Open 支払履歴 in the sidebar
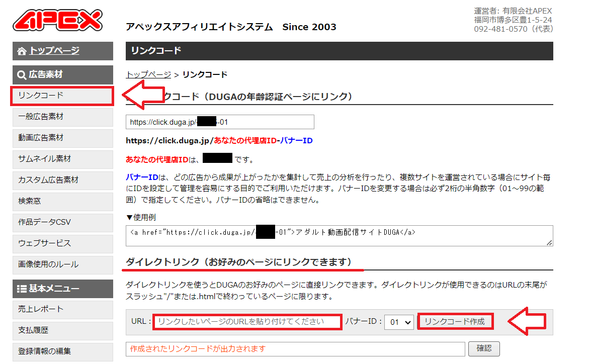The width and height of the screenshot is (589, 364). pos(63,330)
